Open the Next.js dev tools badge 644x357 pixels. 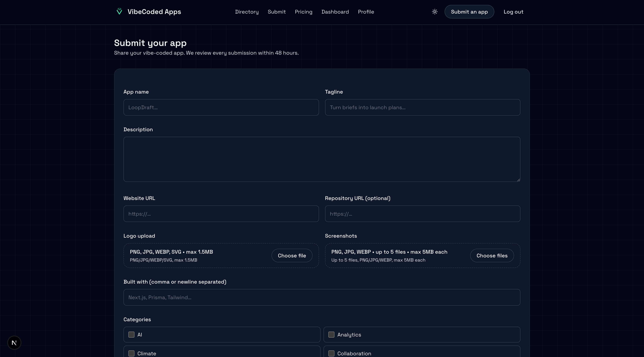click(x=14, y=343)
